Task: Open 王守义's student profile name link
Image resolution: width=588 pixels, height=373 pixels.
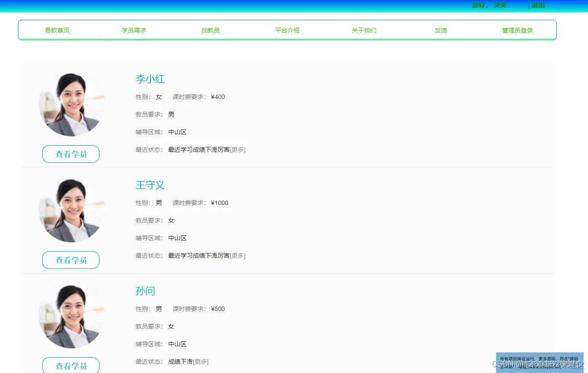Action: pyautogui.click(x=150, y=185)
